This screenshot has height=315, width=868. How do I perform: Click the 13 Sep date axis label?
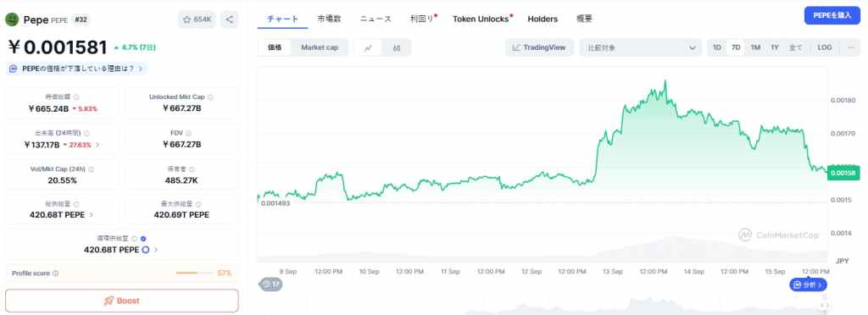click(x=613, y=271)
